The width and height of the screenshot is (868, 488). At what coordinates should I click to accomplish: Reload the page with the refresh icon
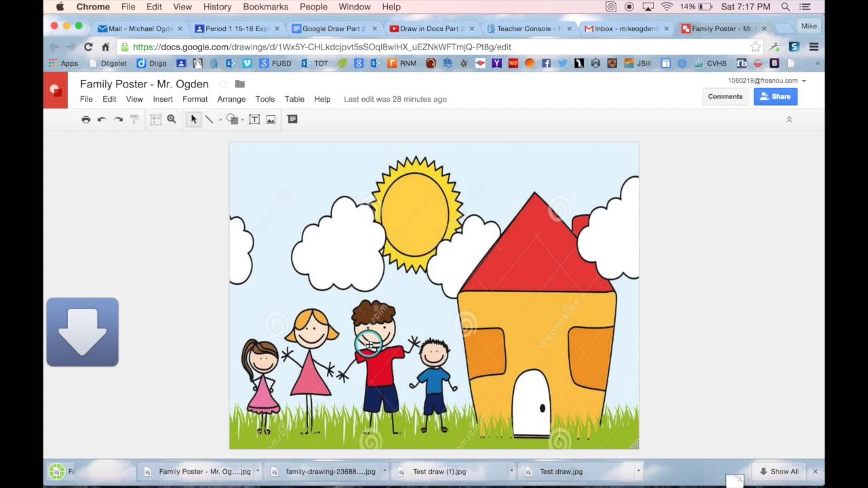pos(88,47)
